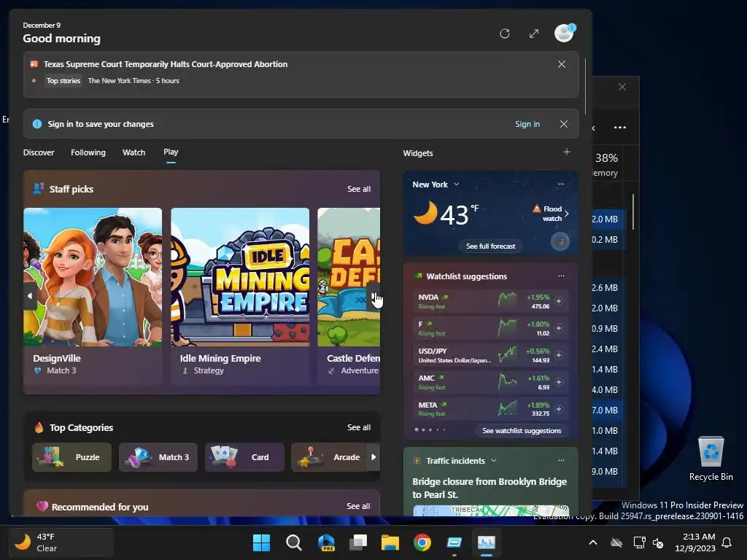This screenshot has height=560, width=747.
Task: Select the Play tab
Action: [171, 152]
